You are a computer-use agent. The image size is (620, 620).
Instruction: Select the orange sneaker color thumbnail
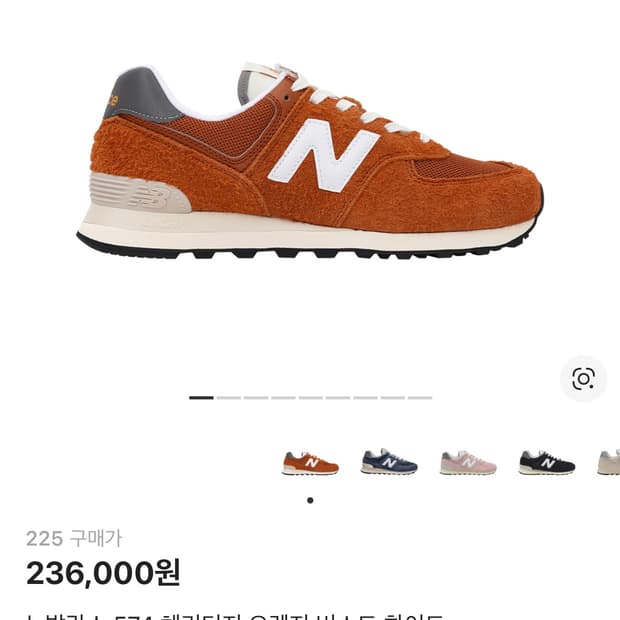310,463
